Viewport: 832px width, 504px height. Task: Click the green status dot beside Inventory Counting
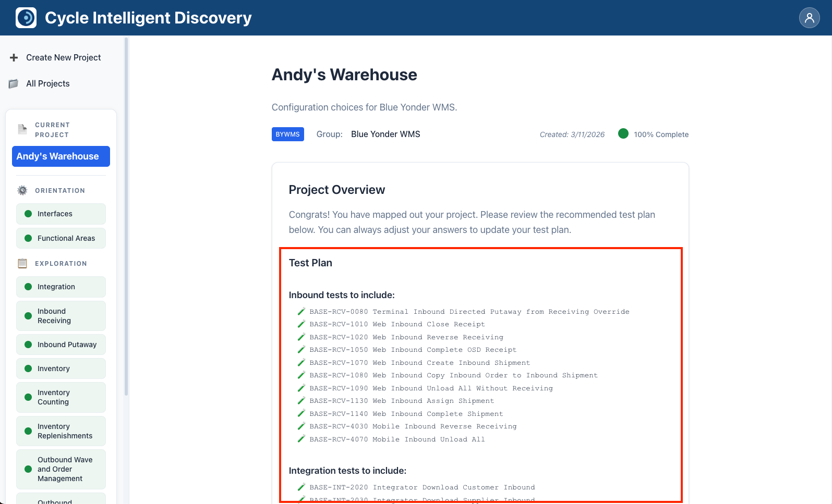[x=28, y=397]
